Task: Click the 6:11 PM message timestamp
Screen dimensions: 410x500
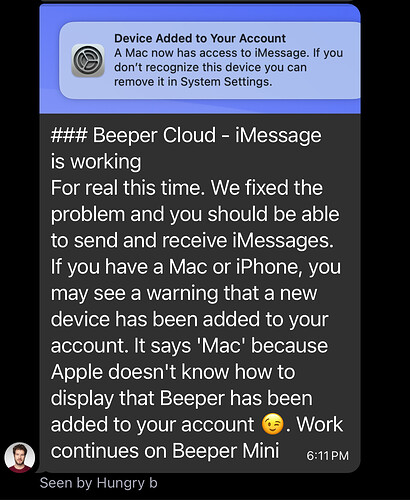Action: (327, 455)
